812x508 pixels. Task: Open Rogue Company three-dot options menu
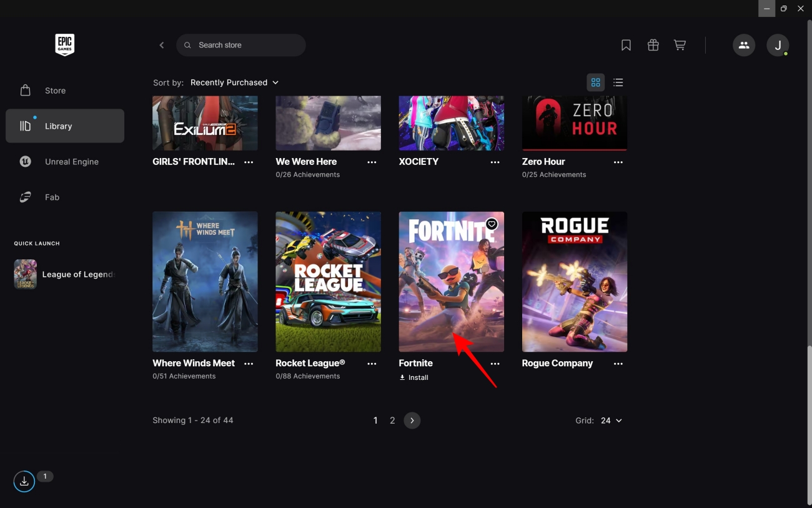(618, 364)
